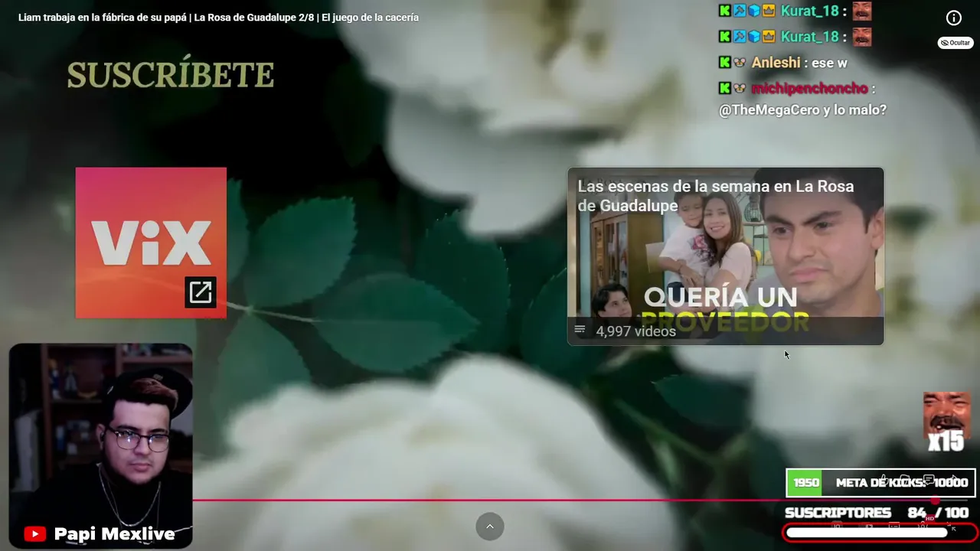Image resolution: width=980 pixels, height=551 pixels.
Task: Click the laughing emote above x15
Action: click(946, 414)
